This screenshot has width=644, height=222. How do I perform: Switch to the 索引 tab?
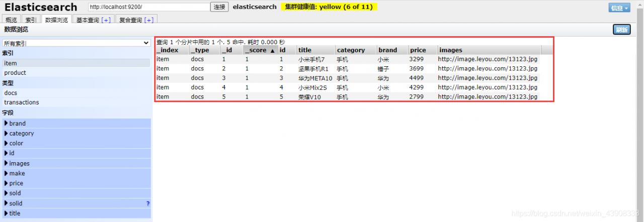pyautogui.click(x=31, y=20)
